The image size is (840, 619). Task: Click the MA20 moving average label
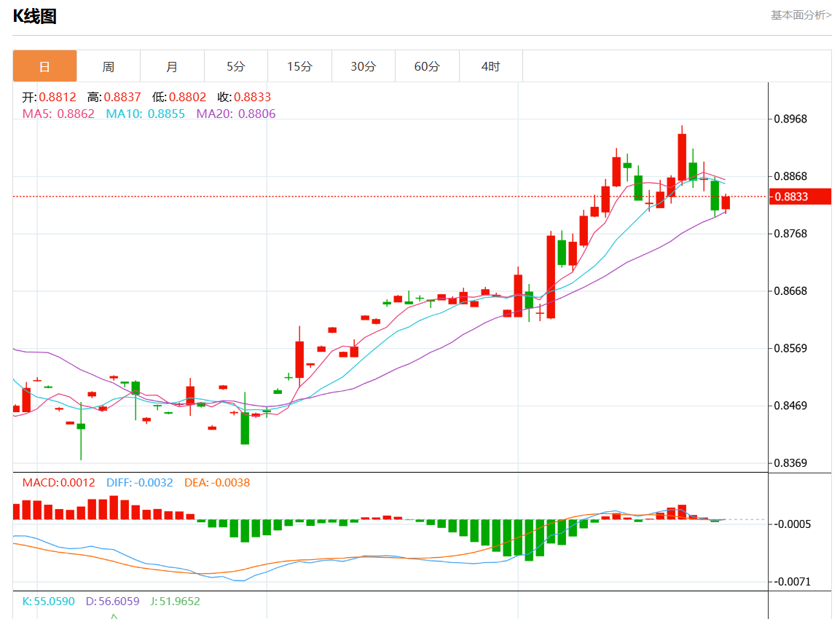point(236,114)
